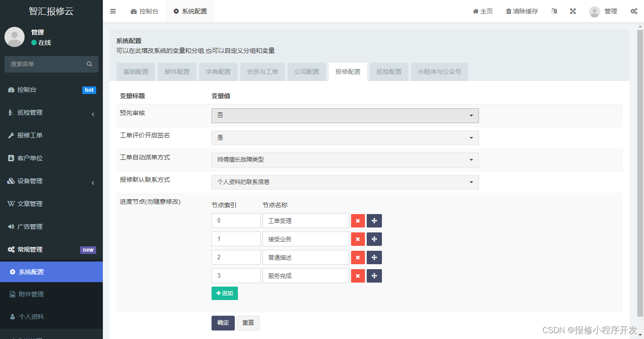Expand the 巡检管理 sidebar menu
The image size is (644, 339).
point(51,112)
